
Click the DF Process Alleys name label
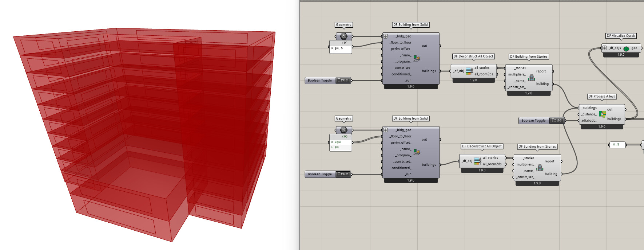(x=601, y=97)
